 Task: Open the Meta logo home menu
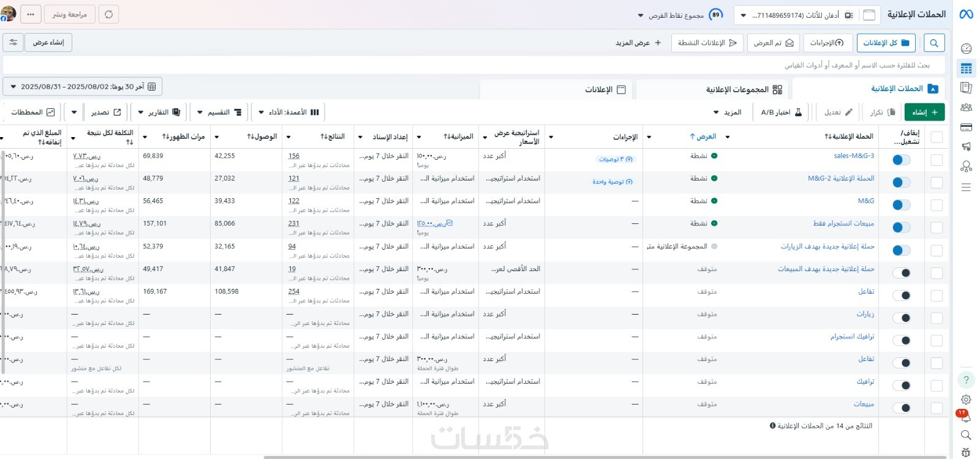tap(966, 14)
